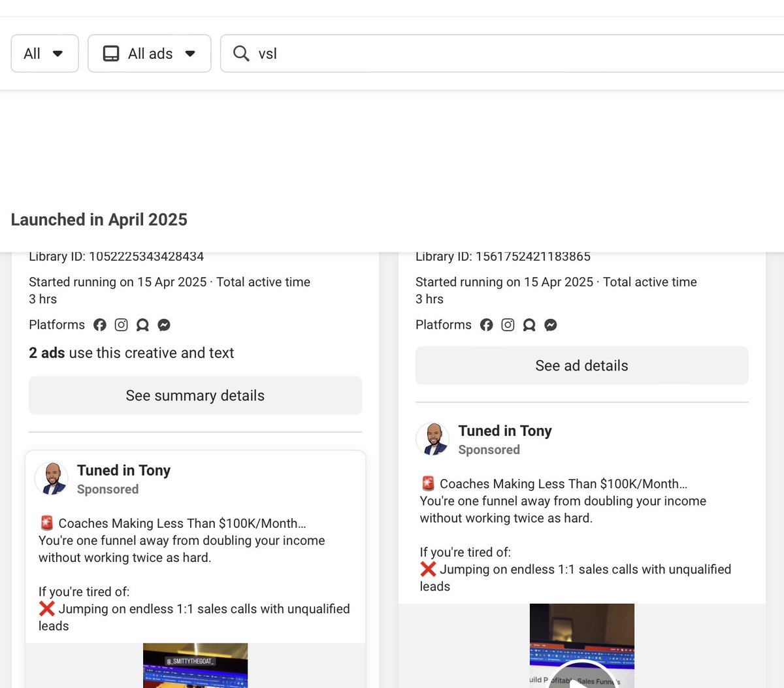Click the red X emoji in right ad
This screenshot has width=784, height=688.
[428, 568]
